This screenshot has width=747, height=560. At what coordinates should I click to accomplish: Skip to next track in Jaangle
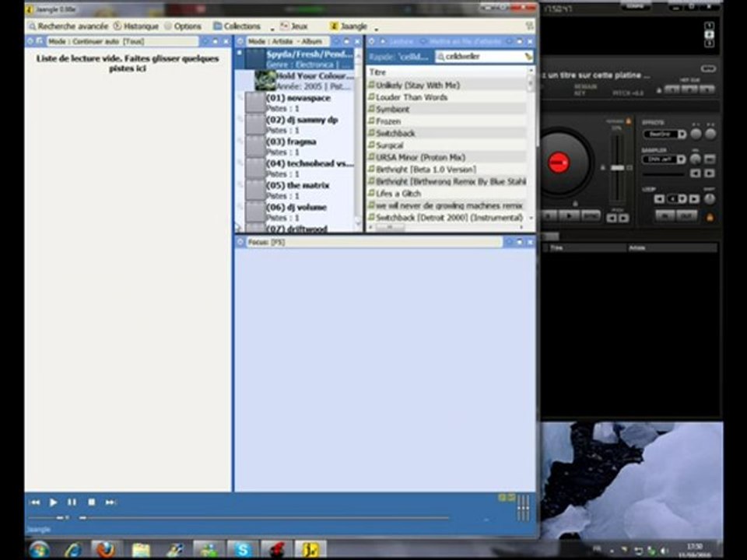tap(110, 502)
